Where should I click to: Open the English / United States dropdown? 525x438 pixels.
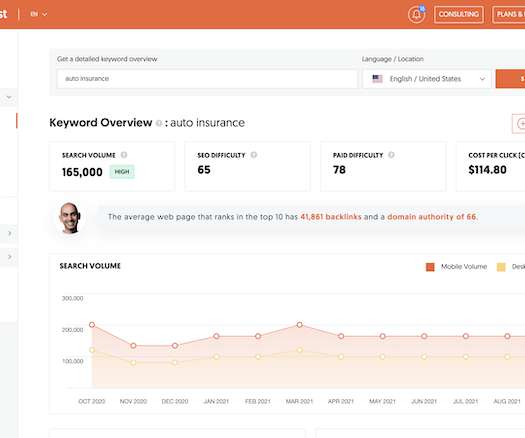tap(427, 79)
